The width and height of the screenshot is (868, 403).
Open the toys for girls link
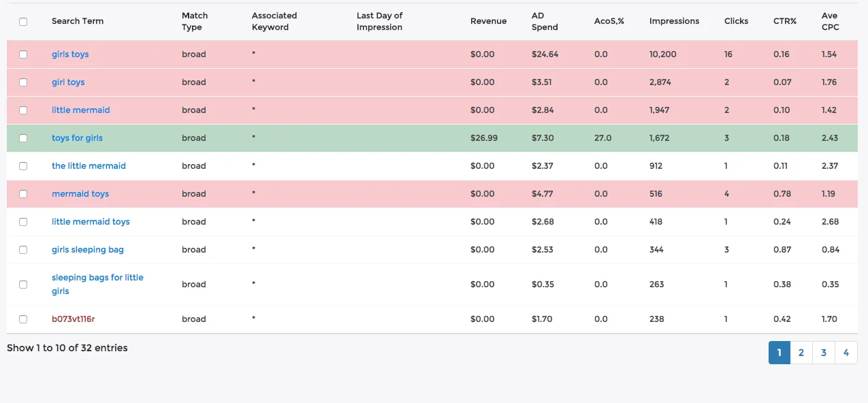coord(77,138)
